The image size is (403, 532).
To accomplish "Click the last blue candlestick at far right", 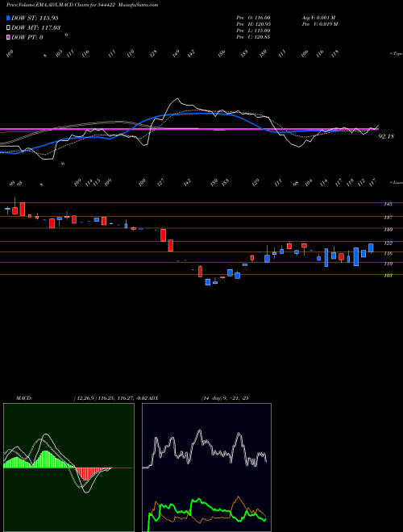I will (x=371, y=248).
